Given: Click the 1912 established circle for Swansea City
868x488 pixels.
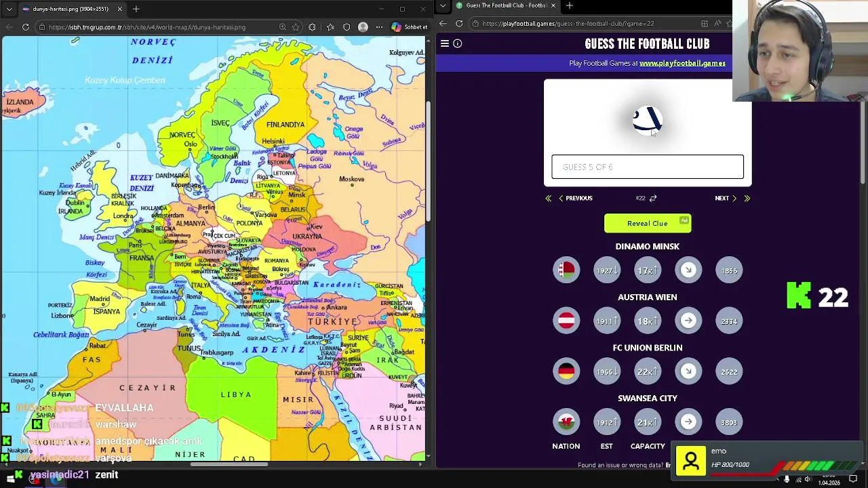Looking at the screenshot, I should coord(607,422).
